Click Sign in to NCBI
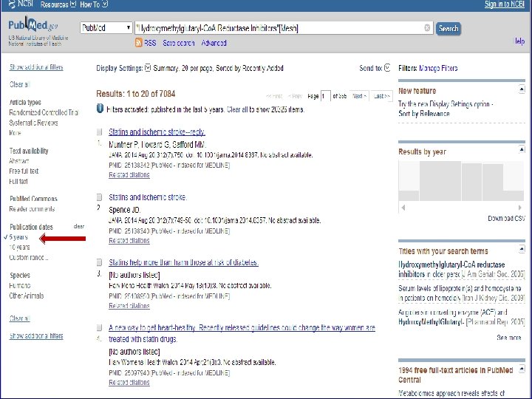Viewport: 532px width, 399px height. 505,4
